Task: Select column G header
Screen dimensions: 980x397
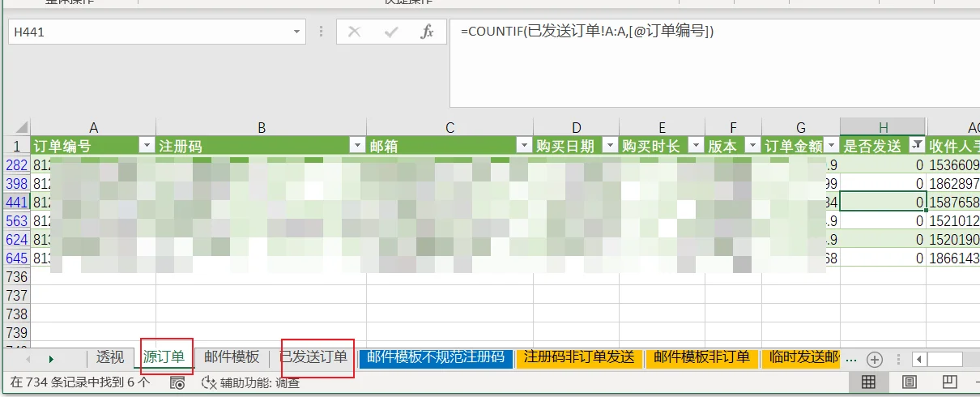Action: [801, 127]
